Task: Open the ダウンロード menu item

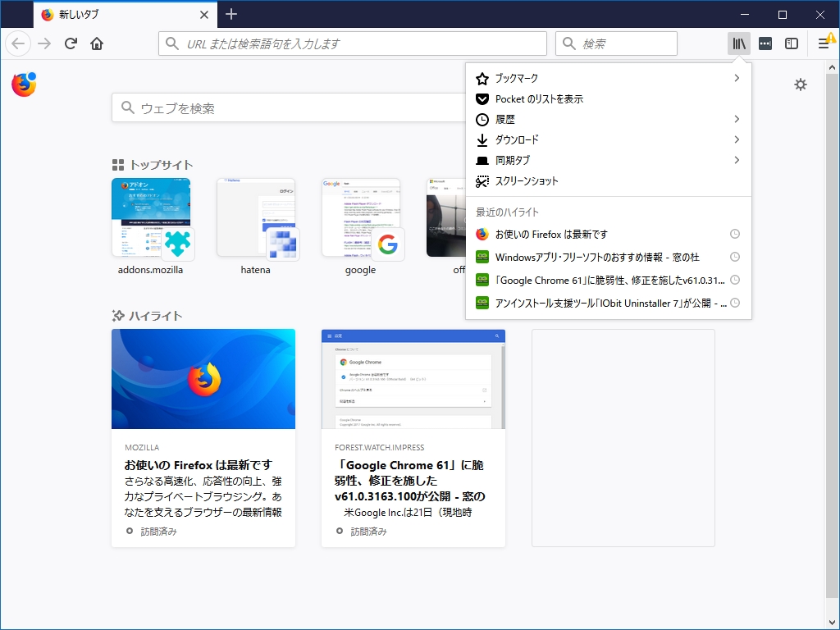Action: click(x=609, y=139)
